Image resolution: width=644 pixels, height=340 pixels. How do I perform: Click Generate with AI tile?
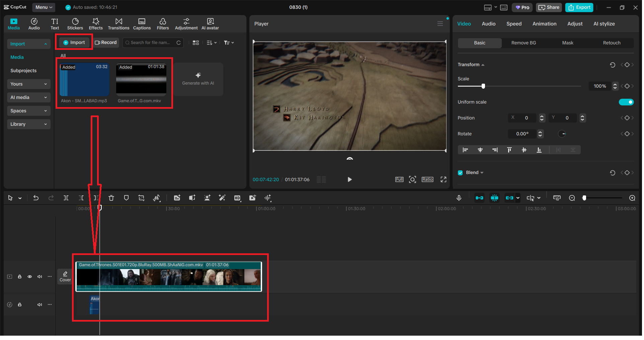click(x=198, y=79)
